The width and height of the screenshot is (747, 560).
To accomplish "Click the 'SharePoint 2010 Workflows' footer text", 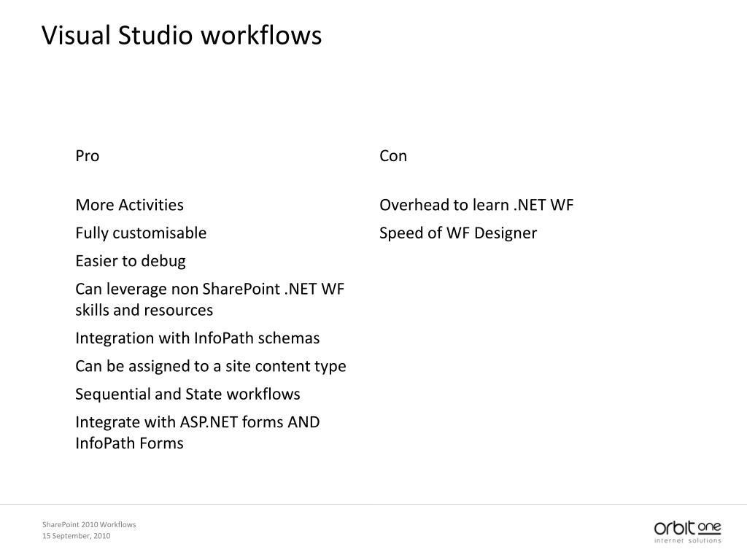I will (x=89, y=524).
